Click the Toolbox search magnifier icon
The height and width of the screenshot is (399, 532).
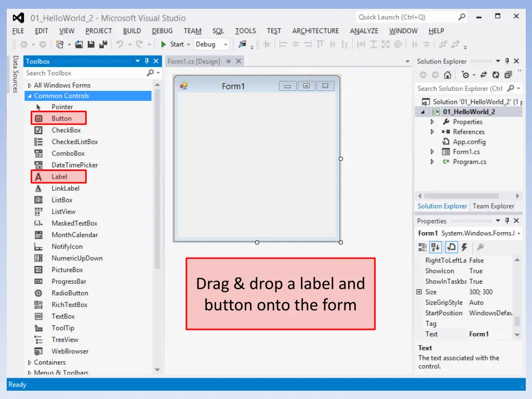(x=150, y=73)
